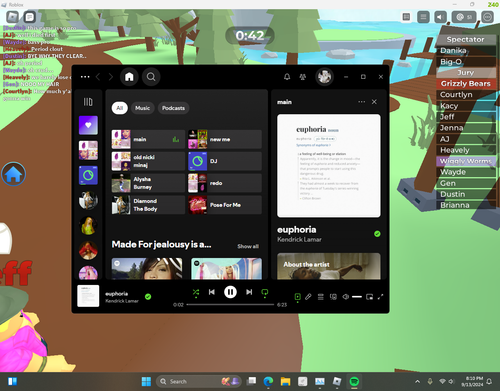Open Liked Songs in sidebar

[x=88, y=125]
